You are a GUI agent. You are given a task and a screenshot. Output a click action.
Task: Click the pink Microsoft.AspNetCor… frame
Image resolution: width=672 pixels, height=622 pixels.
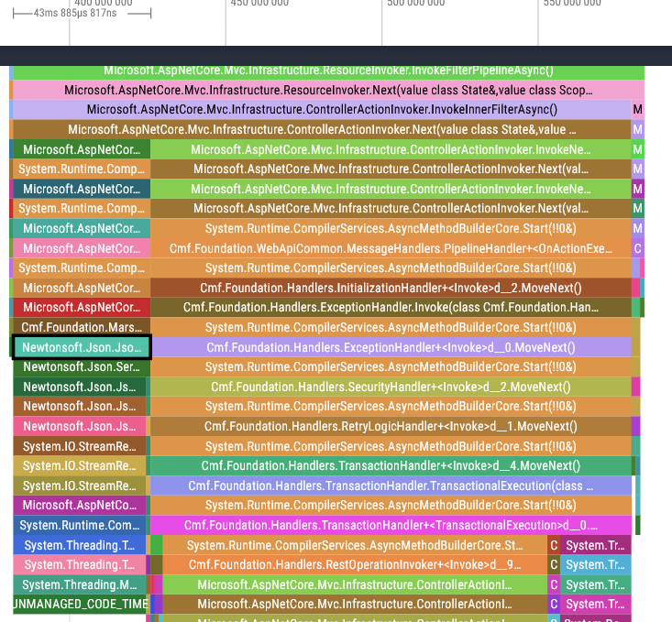[x=82, y=248]
